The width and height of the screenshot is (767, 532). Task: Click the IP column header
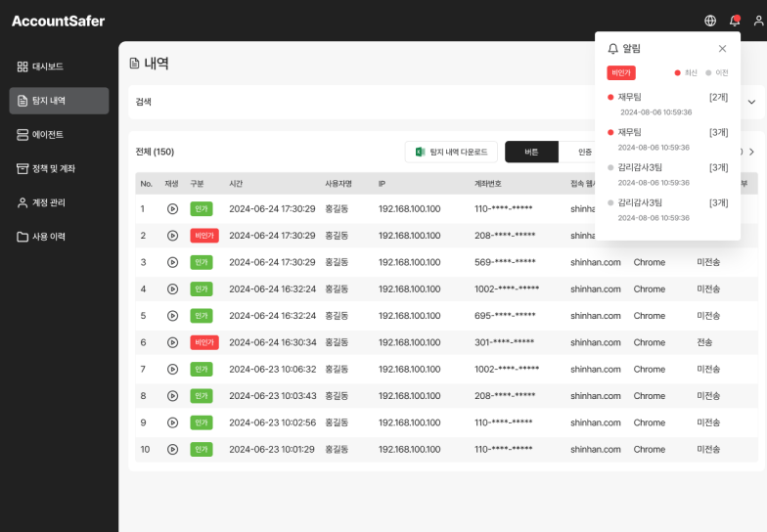pyautogui.click(x=382, y=184)
